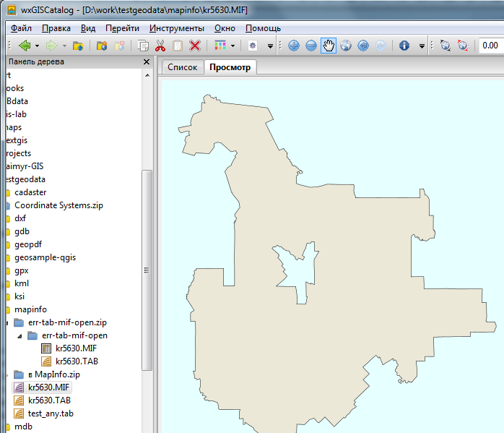This screenshot has height=433, width=504.
Task: Open the Файл menu
Action: click(x=21, y=28)
